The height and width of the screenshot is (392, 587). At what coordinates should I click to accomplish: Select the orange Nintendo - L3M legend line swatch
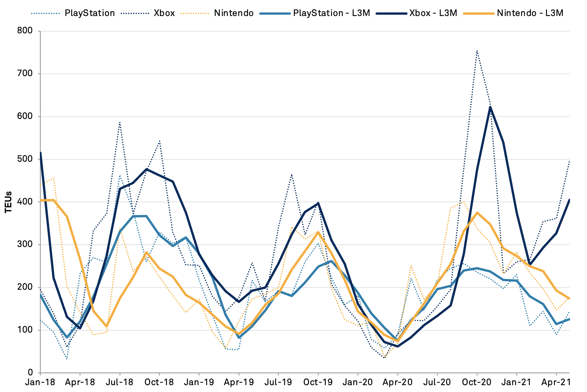click(x=479, y=13)
